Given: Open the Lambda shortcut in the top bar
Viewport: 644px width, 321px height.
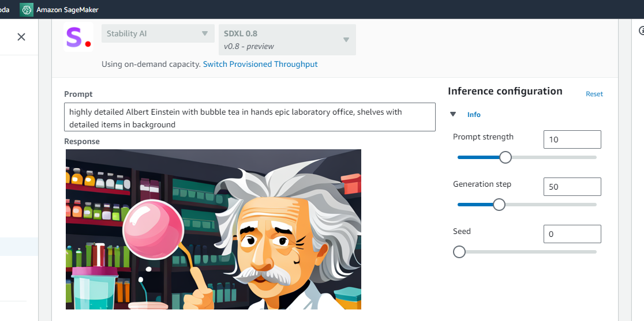Looking at the screenshot, I should [x=5, y=9].
